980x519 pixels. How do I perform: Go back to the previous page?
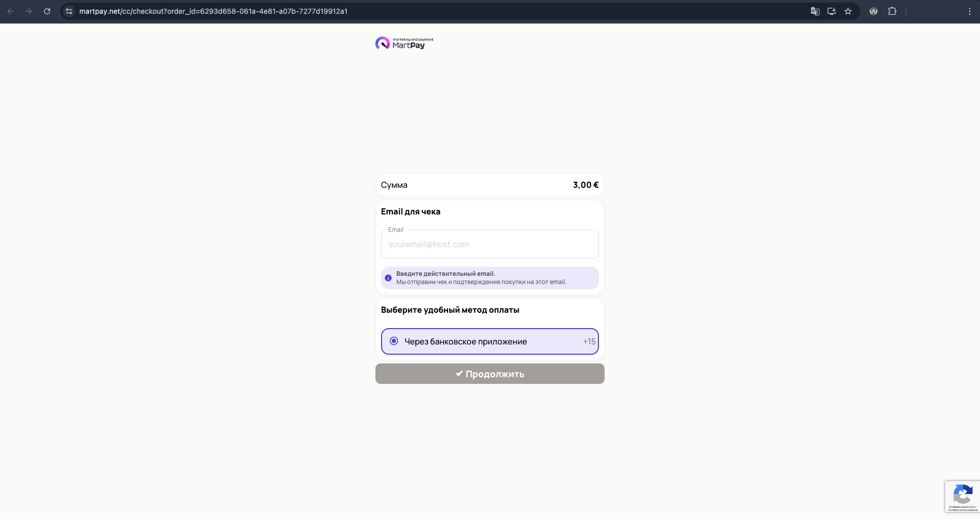(x=10, y=11)
